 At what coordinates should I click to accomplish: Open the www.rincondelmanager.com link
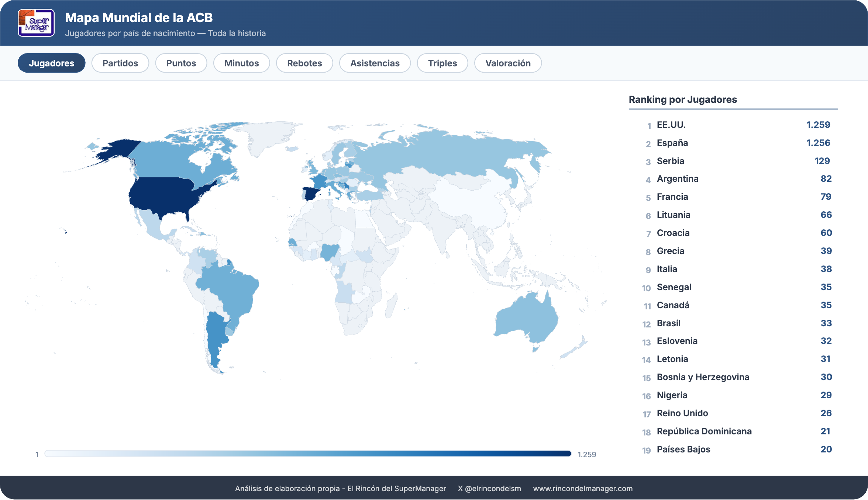click(583, 489)
